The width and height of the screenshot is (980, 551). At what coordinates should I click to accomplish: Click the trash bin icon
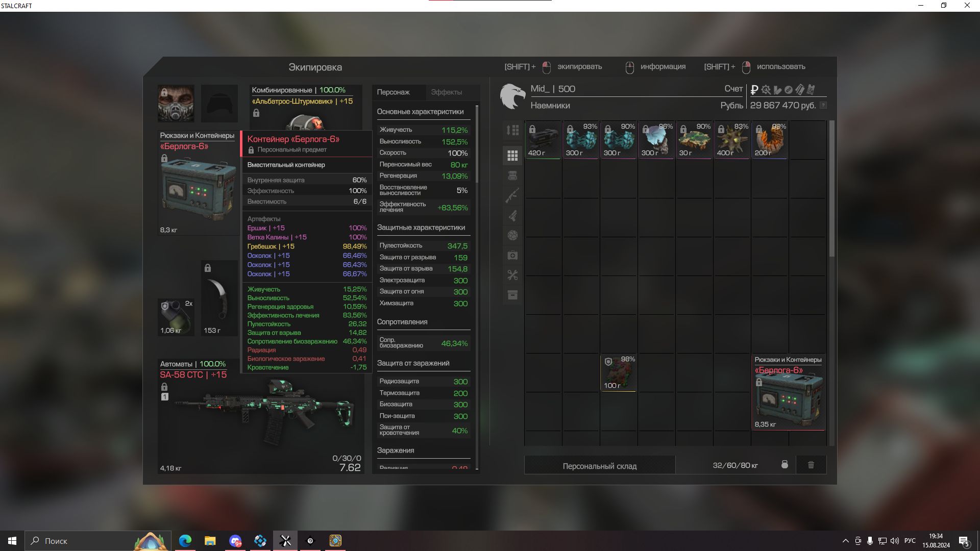[x=811, y=465]
